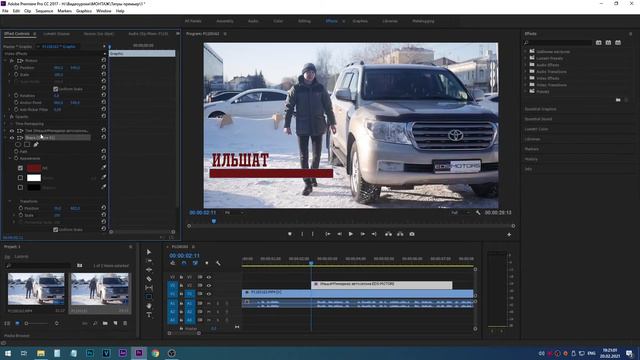This screenshot has width=640, height=360.
Task: Click Add Marker button in Program monitor
Action: click(x=290, y=234)
